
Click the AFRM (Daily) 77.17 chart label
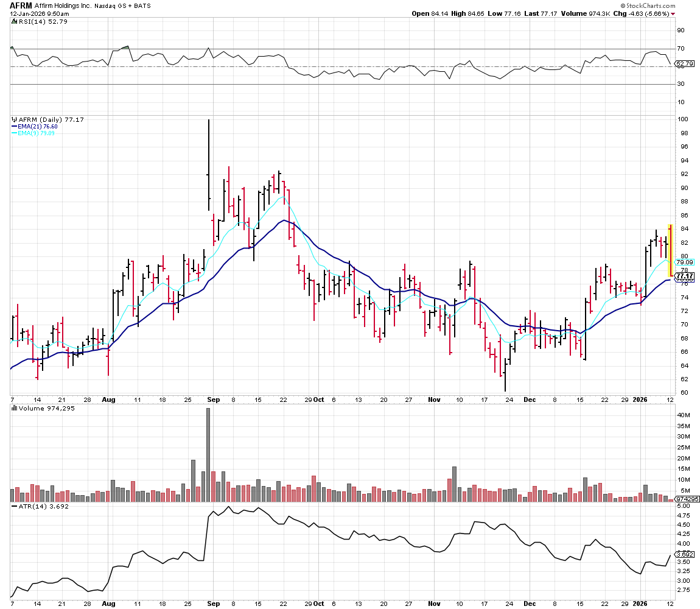[x=51, y=119]
